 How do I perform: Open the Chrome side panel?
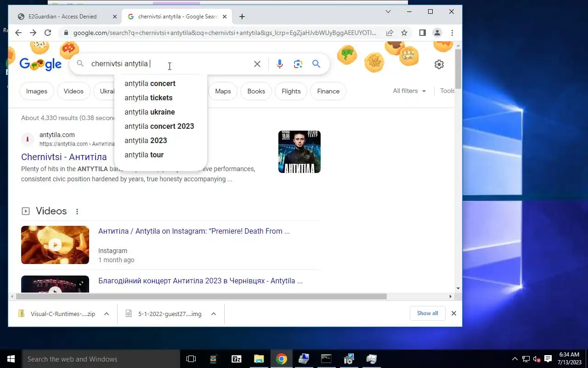(423, 33)
